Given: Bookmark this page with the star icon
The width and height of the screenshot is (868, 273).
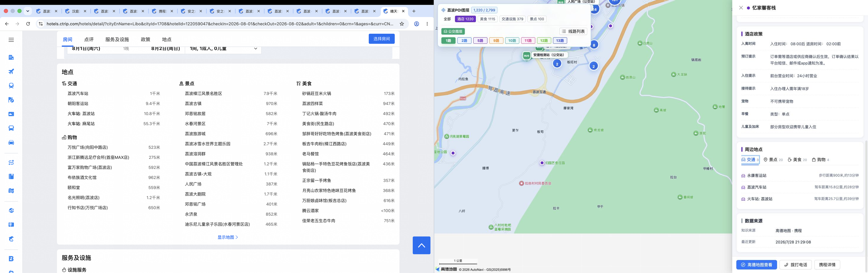Looking at the screenshot, I should [402, 24].
